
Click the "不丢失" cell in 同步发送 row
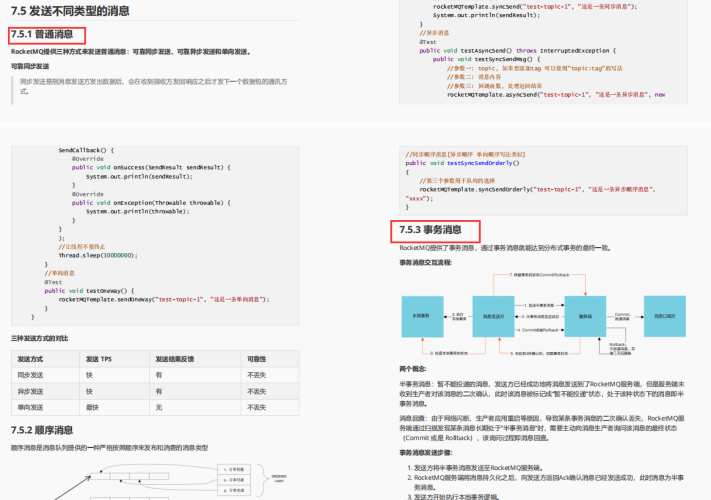pos(257,375)
